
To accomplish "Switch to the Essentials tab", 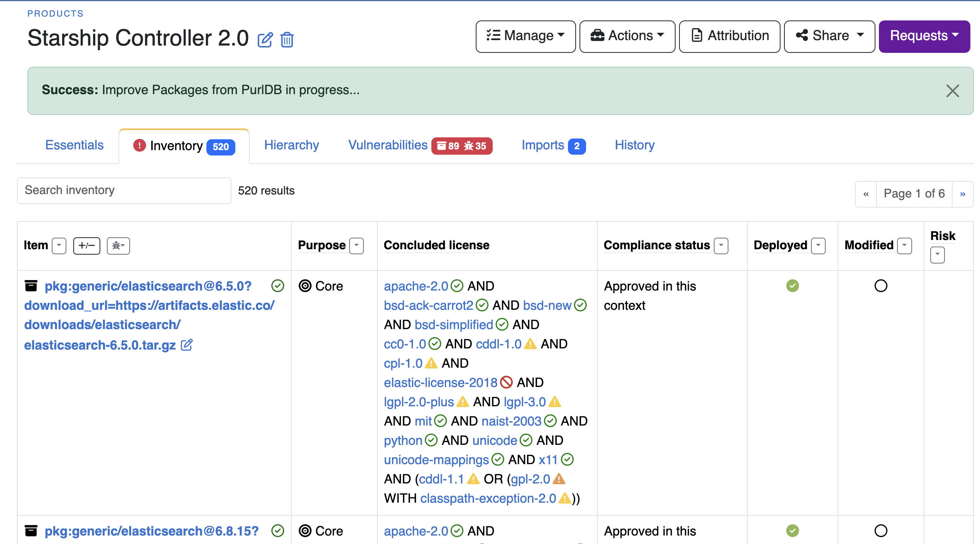I will coord(74,145).
